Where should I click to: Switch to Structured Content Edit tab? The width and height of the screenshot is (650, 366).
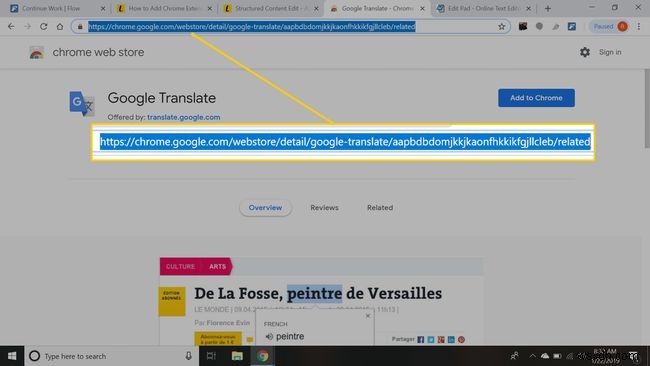click(x=272, y=8)
